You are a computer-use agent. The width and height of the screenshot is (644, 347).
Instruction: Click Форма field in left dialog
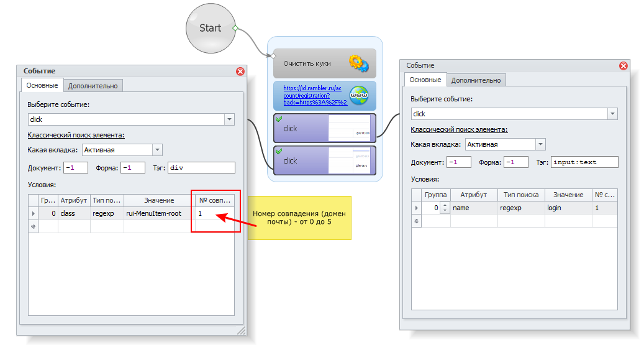click(133, 168)
